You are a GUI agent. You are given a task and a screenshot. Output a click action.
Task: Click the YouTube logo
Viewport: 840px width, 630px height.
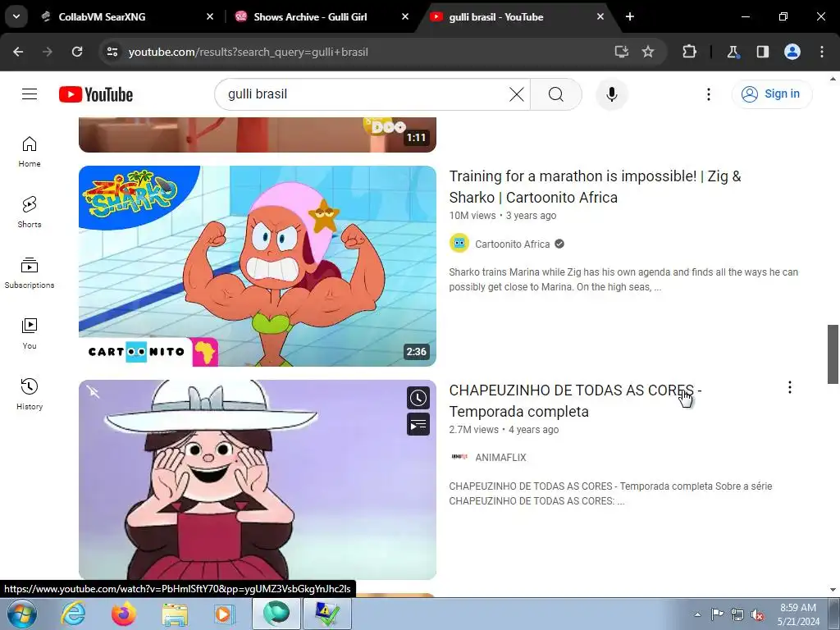click(96, 94)
